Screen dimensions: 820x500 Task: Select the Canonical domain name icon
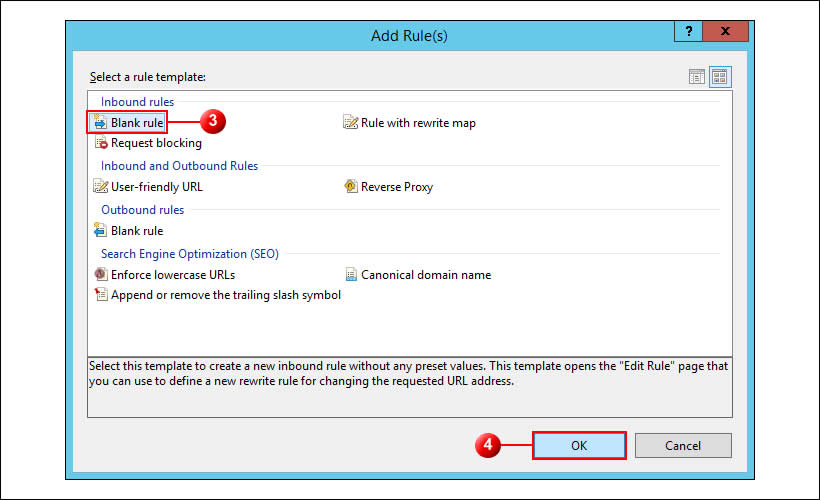pos(351,274)
